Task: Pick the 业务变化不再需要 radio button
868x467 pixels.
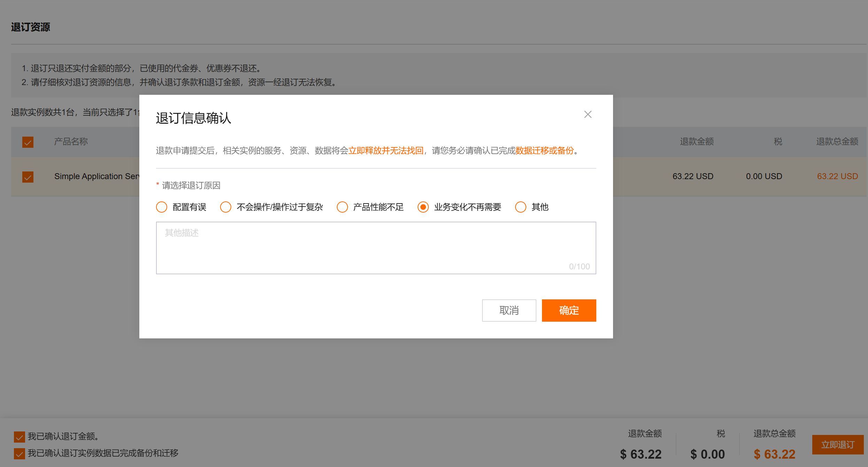Action: (423, 207)
